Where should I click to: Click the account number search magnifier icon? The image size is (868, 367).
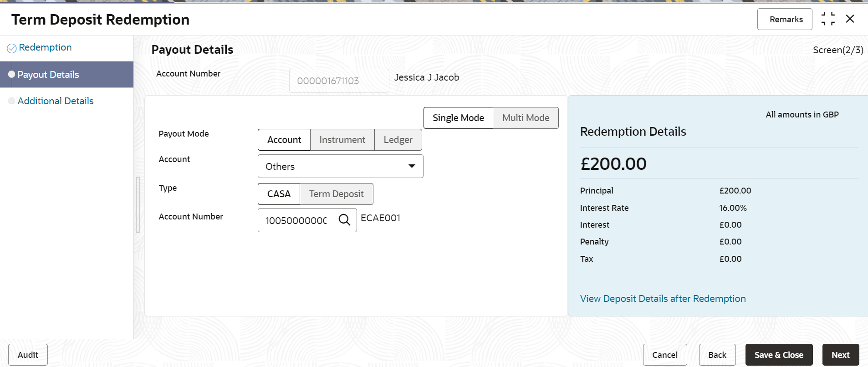coord(345,220)
